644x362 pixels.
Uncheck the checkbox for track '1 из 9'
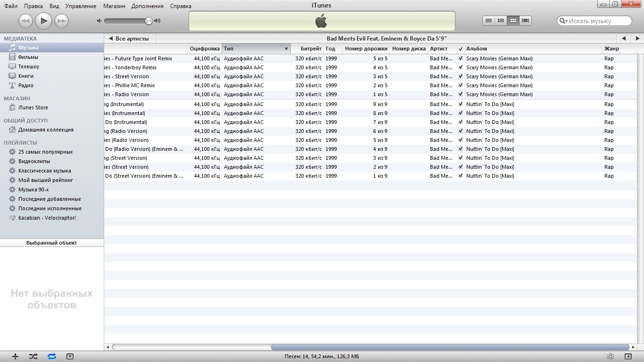click(x=461, y=176)
